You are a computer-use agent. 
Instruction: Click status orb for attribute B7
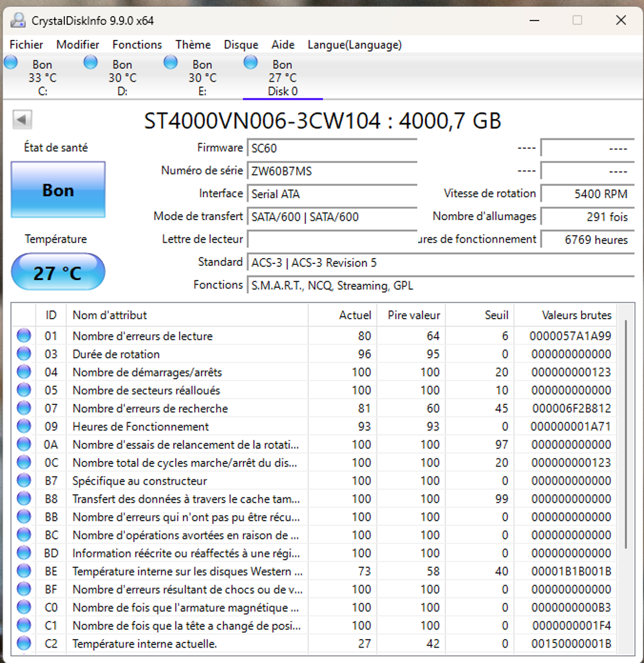24,480
